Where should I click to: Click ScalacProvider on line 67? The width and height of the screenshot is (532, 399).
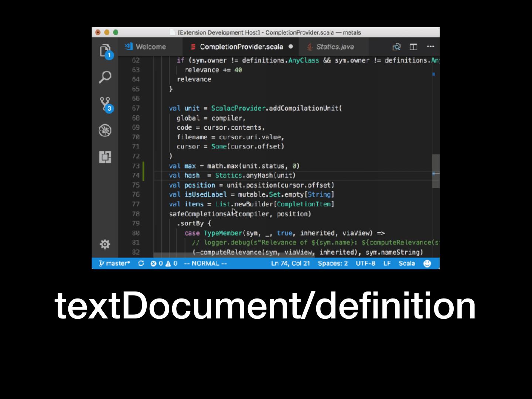coord(238,108)
